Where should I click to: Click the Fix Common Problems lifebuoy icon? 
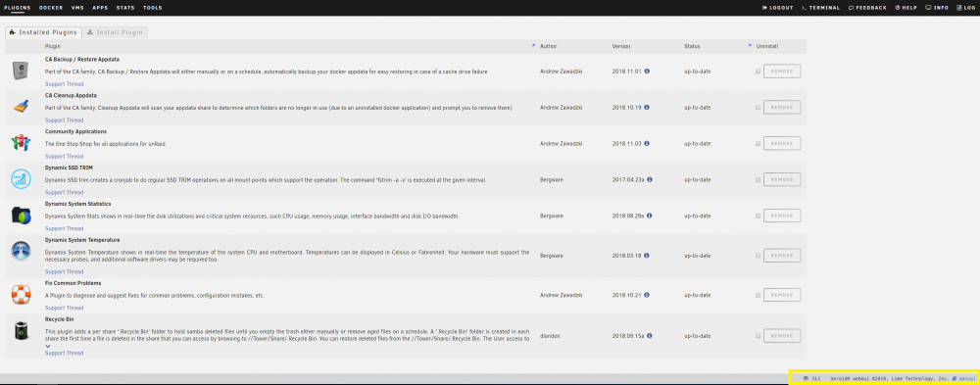(x=20, y=294)
